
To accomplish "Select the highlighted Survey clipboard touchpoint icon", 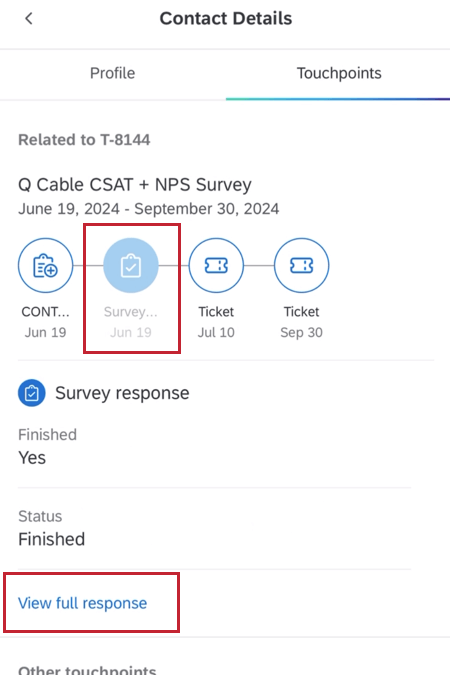I will click(131, 266).
